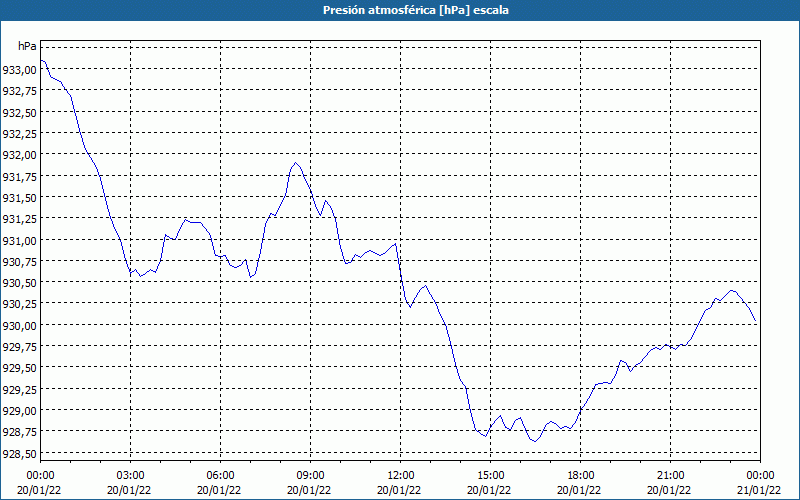Image resolution: width=800 pixels, height=500 pixels.
Task: Click the 'Presión atmosférica [hPa] escala' title
Action: pos(416,10)
